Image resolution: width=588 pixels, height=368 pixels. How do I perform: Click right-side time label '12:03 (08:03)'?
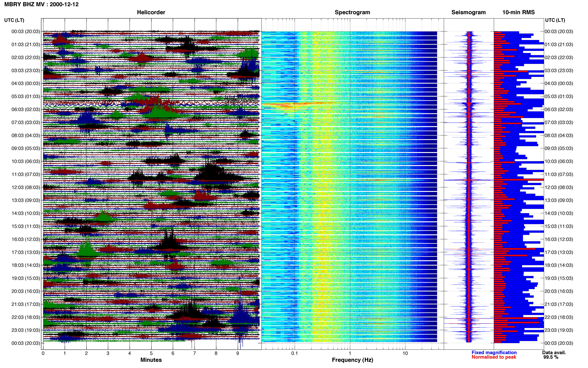tap(559, 187)
